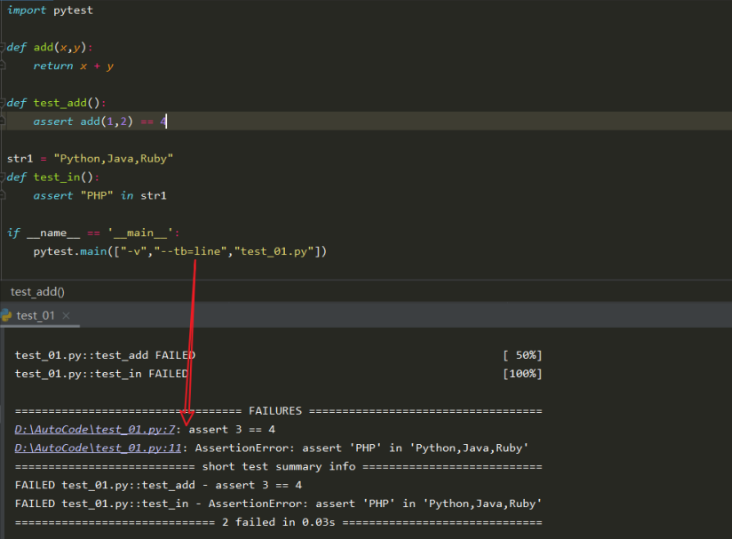Click the if __name__ == '__main__' line

pos(93,233)
